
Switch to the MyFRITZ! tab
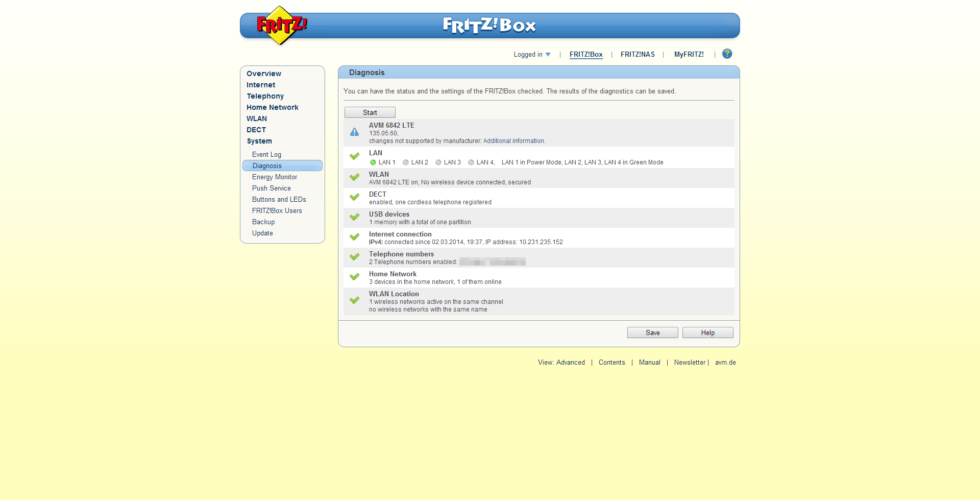(689, 55)
